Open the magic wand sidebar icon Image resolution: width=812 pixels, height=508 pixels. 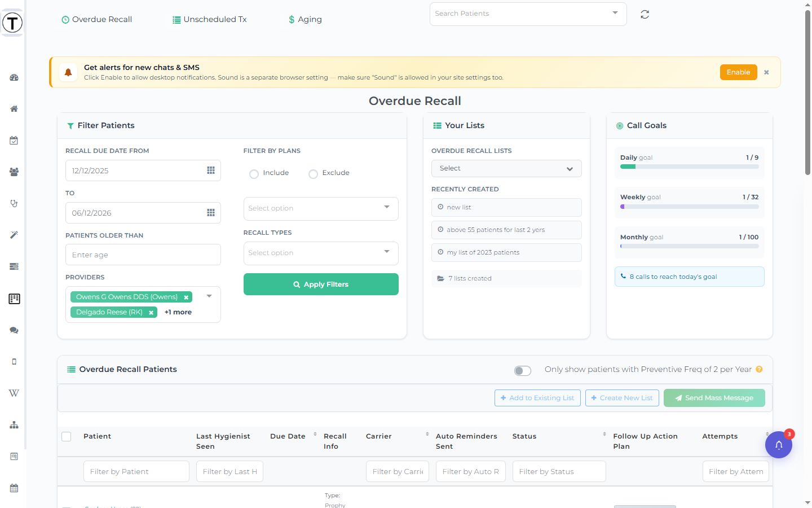point(14,235)
